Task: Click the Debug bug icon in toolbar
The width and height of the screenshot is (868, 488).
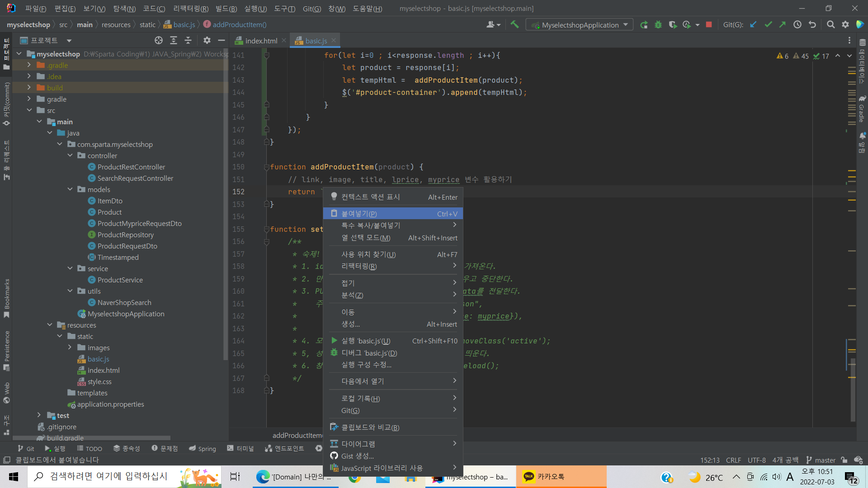Action: tap(658, 25)
